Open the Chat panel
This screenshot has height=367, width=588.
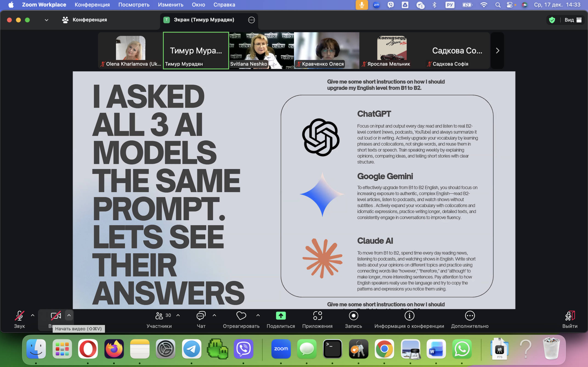201,316
